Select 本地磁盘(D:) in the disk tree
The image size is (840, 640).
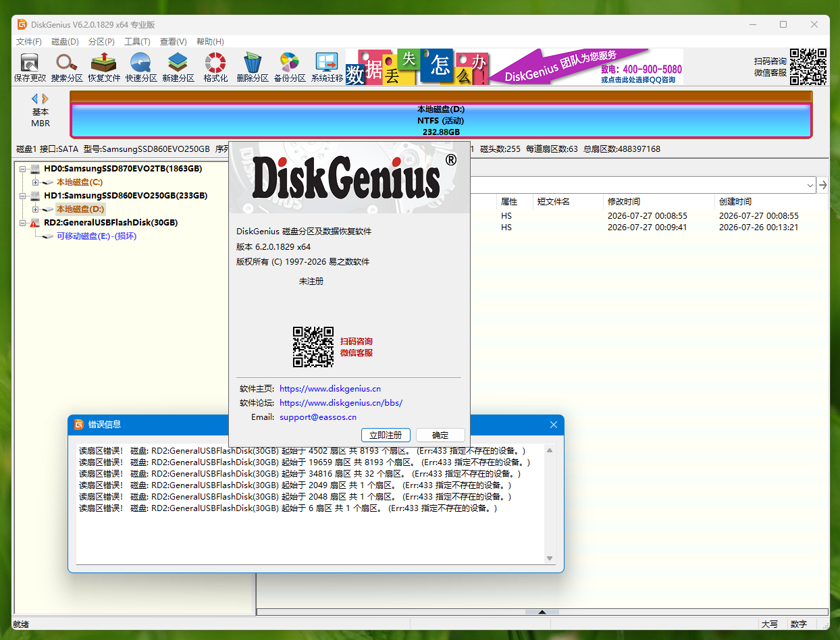(80, 209)
